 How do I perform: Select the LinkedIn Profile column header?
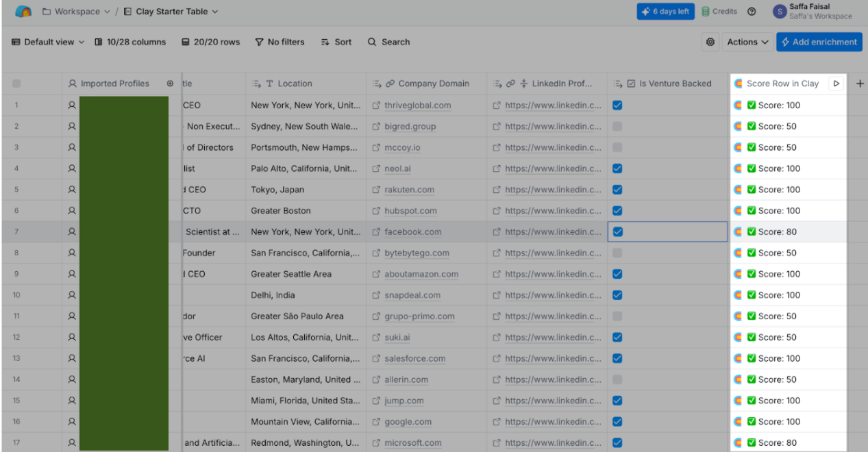[x=547, y=84]
